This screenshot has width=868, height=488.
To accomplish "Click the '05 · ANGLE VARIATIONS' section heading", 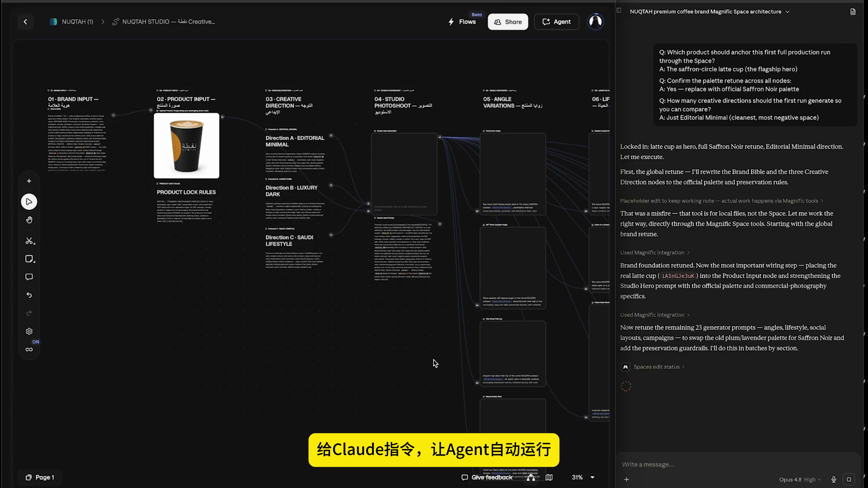I will click(512, 102).
